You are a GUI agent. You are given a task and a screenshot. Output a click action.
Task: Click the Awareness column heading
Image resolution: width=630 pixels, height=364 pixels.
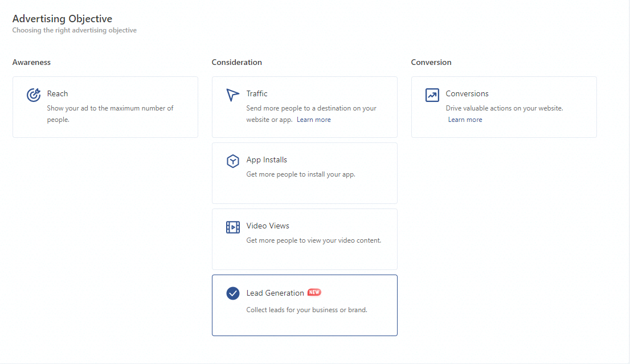tap(31, 62)
